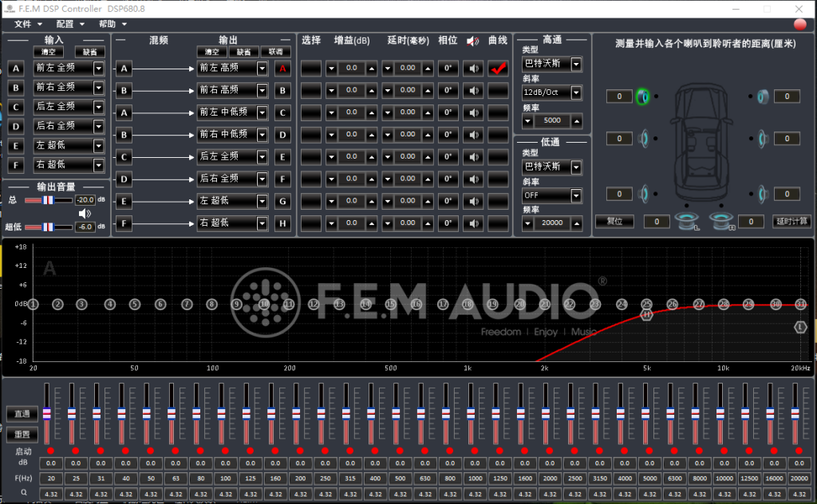The image size is (817, 504).
Task: Click the 20 Hz EQ band fader
Action: pos(47,414)
